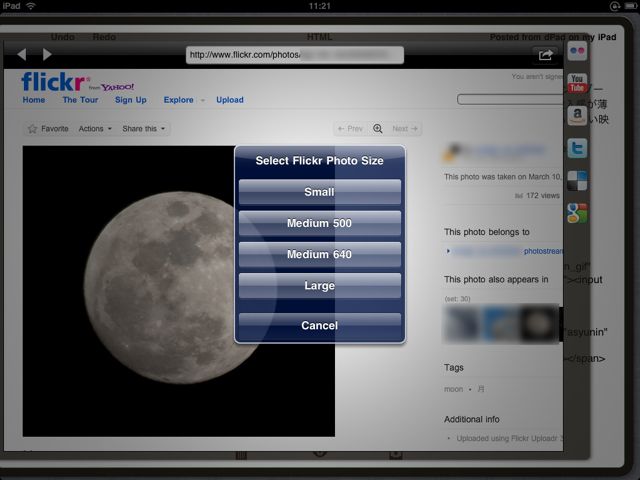Open the Amazon sidebar icon

(x=577, y=116)
